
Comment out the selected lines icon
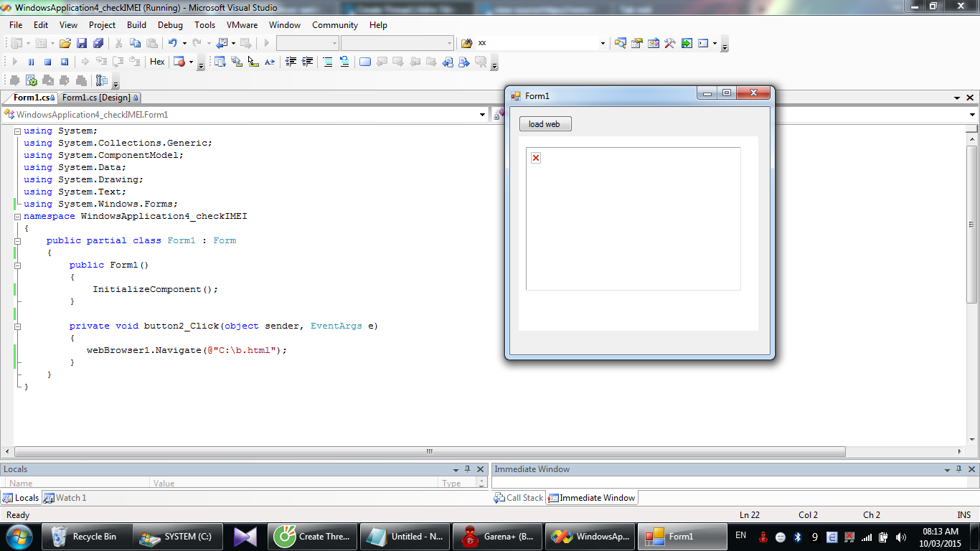[328, 62]
